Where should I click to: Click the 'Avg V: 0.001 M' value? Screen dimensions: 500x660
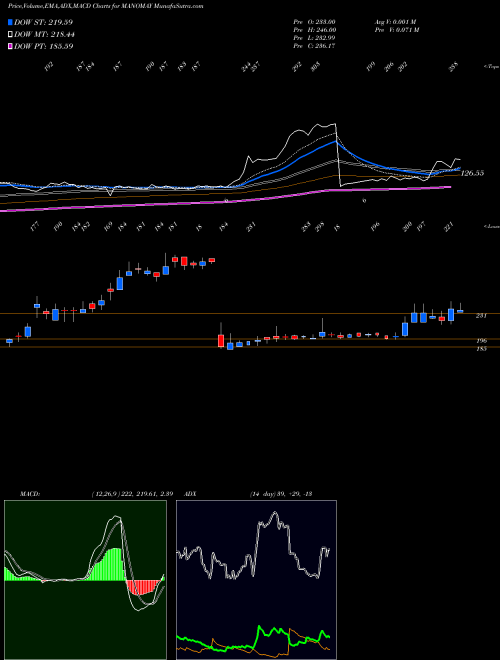[395, 21]
